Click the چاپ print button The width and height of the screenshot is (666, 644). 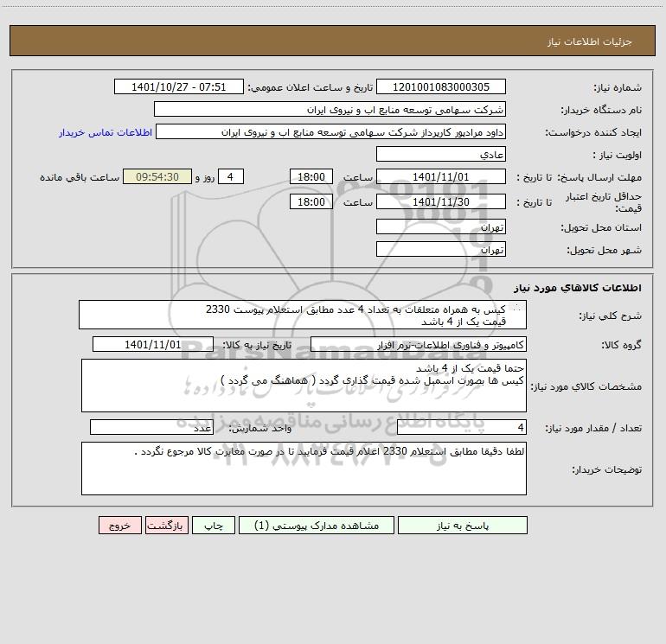pos(214,526)
